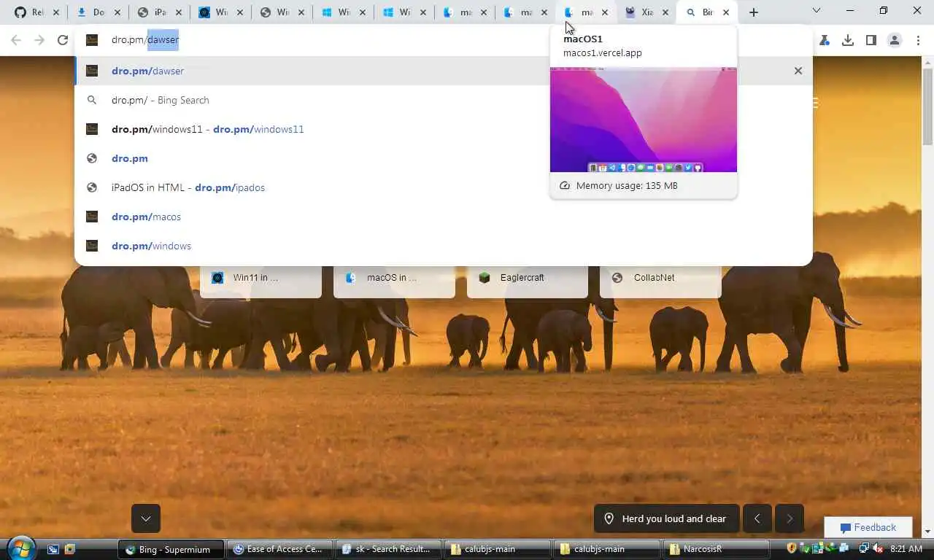Screen dimensions: 934x560
Task: Open the NarcosisR taskbar folder
Action: [716, 549]
